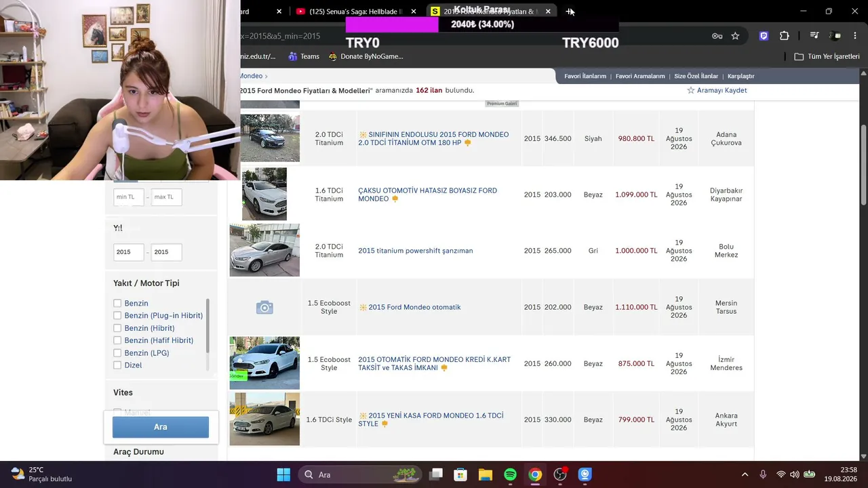Open the Karşılaştır menu item
Screen dimensions: 868x488
(x=741, y=76)
